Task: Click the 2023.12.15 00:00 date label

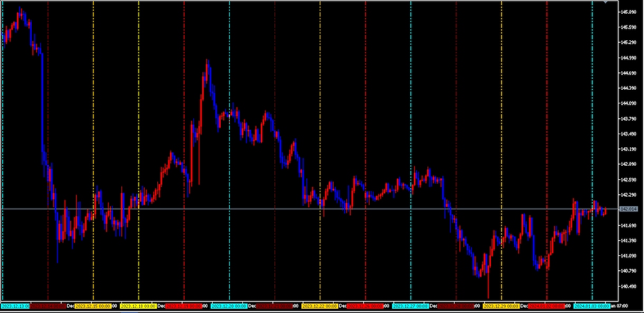Action: coord(93,306)
